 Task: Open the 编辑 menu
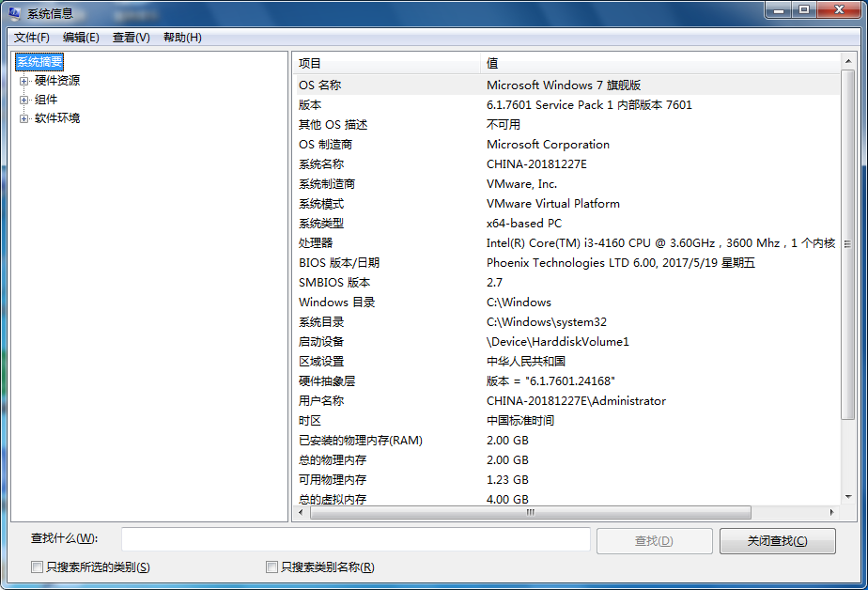(79, 37)
